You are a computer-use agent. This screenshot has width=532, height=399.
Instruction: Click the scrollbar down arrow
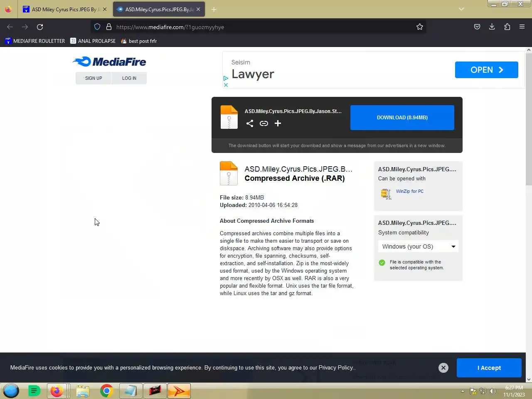coord(529,379)
